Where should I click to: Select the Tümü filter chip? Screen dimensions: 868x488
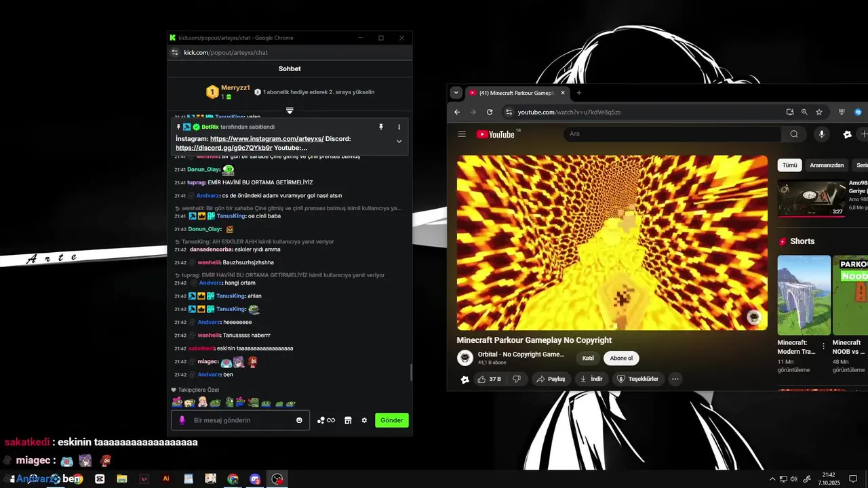[x=790, y=165]
